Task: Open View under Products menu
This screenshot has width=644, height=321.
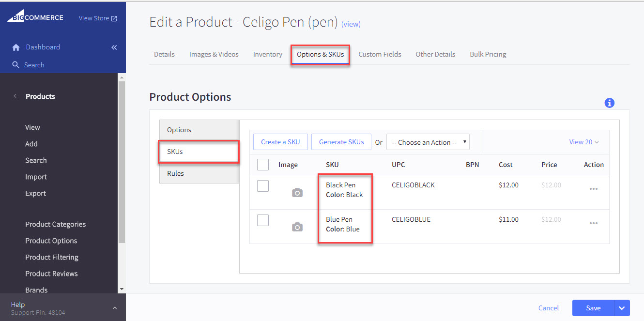Action: (x=32, y=127)
